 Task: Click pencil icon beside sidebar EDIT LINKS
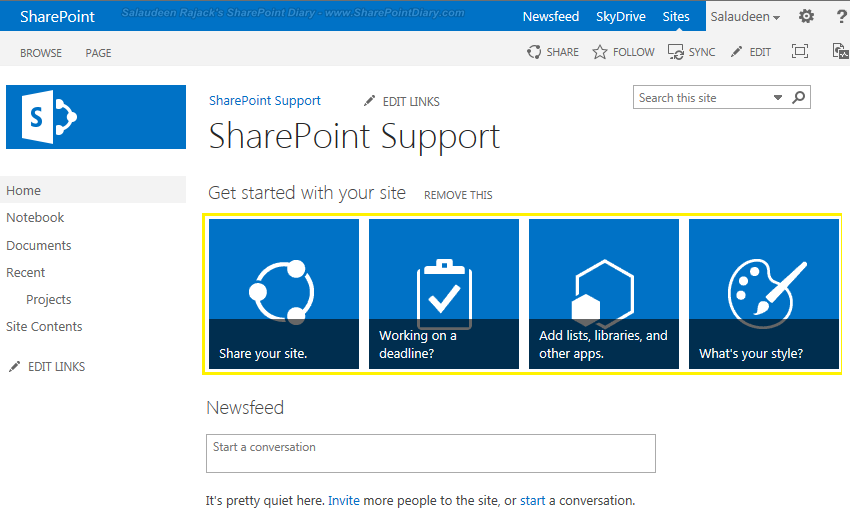[15, 366]
